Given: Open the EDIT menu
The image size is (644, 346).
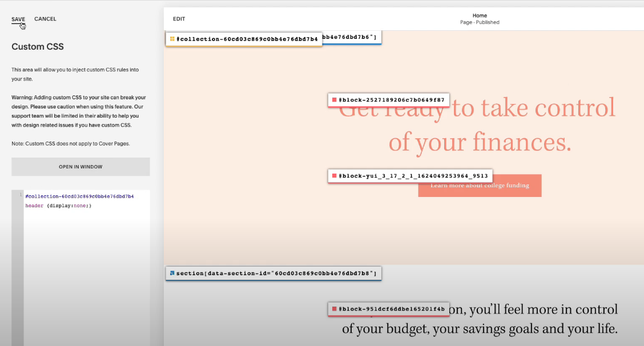Looking at the screenshot, I should (x=179, y=18).
